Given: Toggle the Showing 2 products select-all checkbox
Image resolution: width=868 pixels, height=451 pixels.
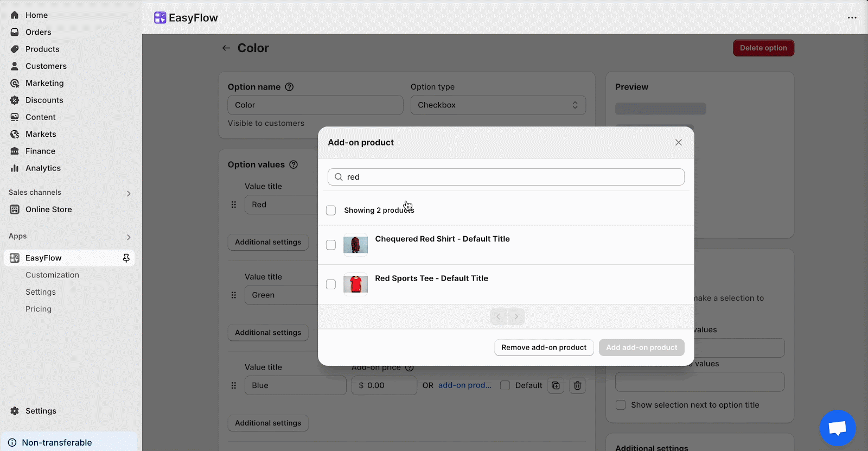Looking at the screenshot, I should point(331,210).
